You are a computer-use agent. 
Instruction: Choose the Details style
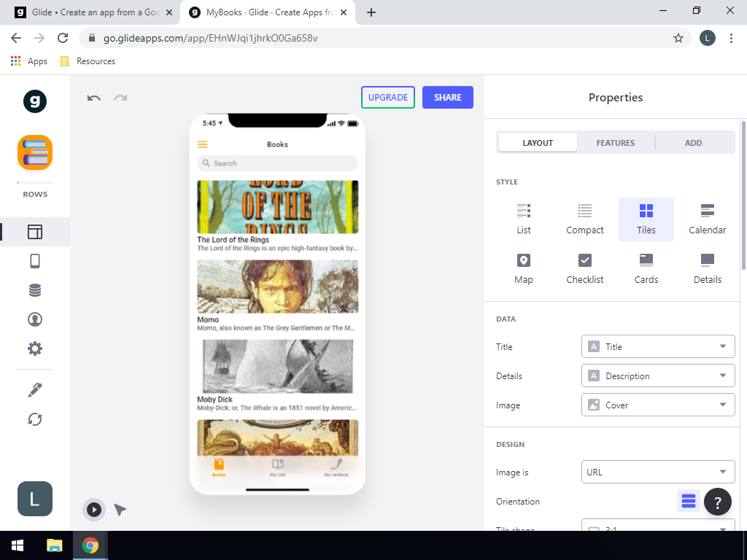click(708, 269)
